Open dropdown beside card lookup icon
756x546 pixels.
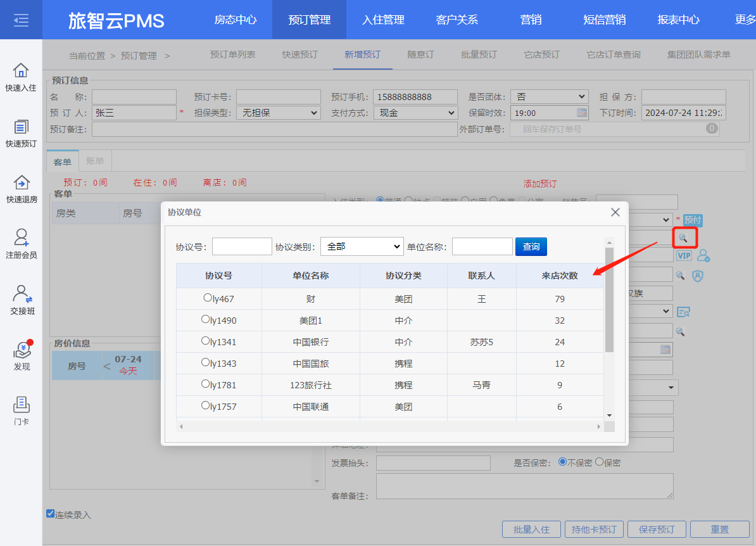pyautogui.click(x=666, y=311)
